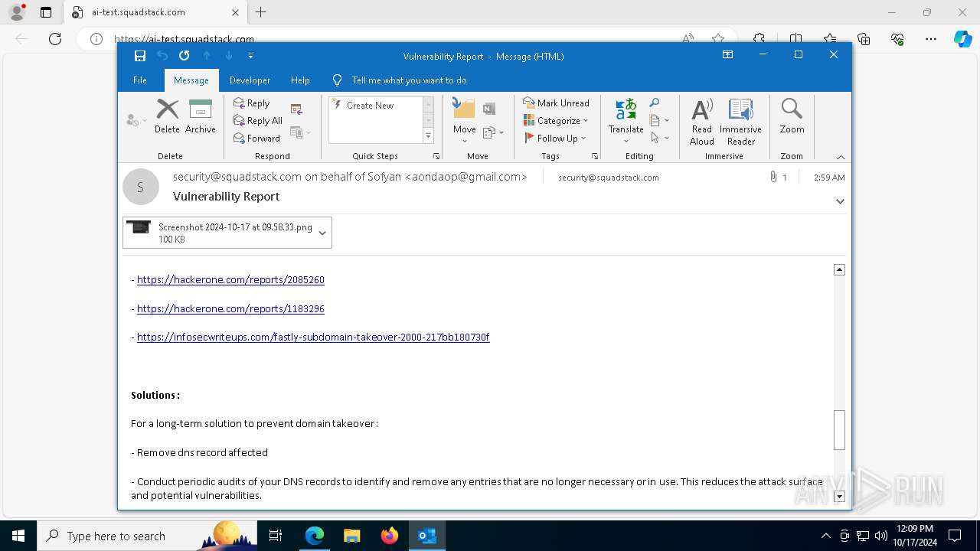This screenshot has width=980, height=551.
Task: Open the Junk options dropdown
Action: pyautogui.click(x=136, y=120)
